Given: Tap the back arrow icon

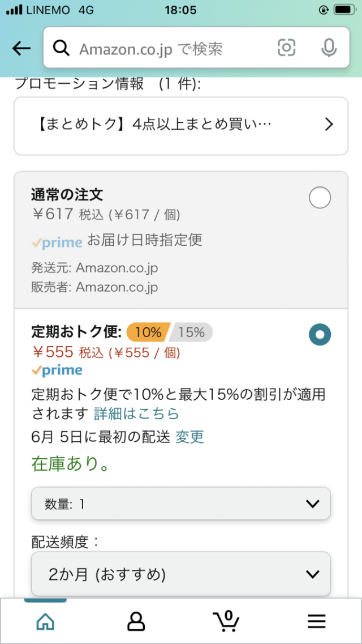Looking at the screenshot, I should tap(21, 49).
